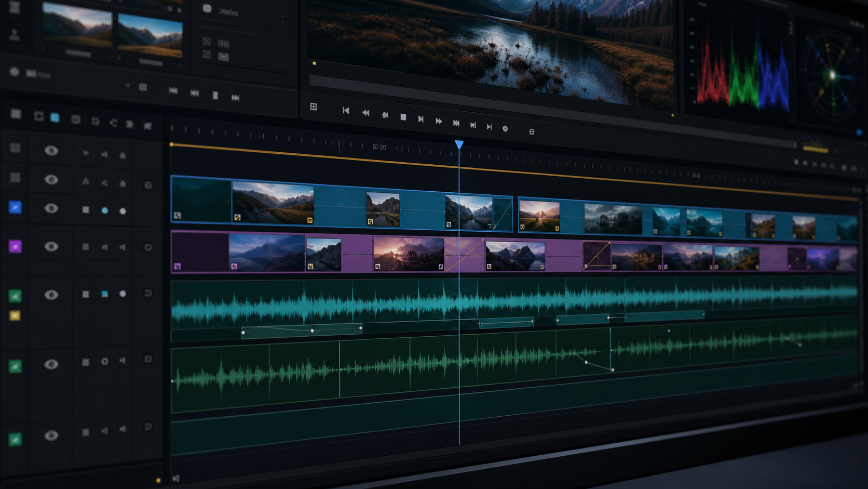The image size is (868, 489).
Task: Click square stop icon on green waveform track
Action: pos(86,362)
